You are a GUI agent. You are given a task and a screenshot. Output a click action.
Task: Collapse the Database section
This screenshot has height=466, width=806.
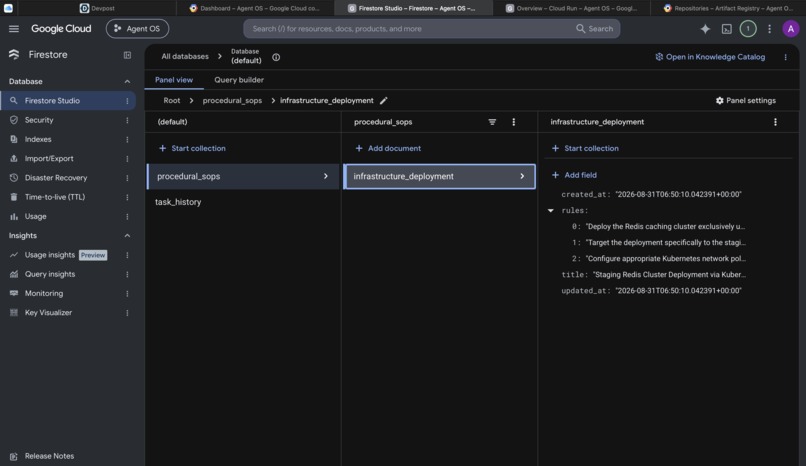point(127,81)
